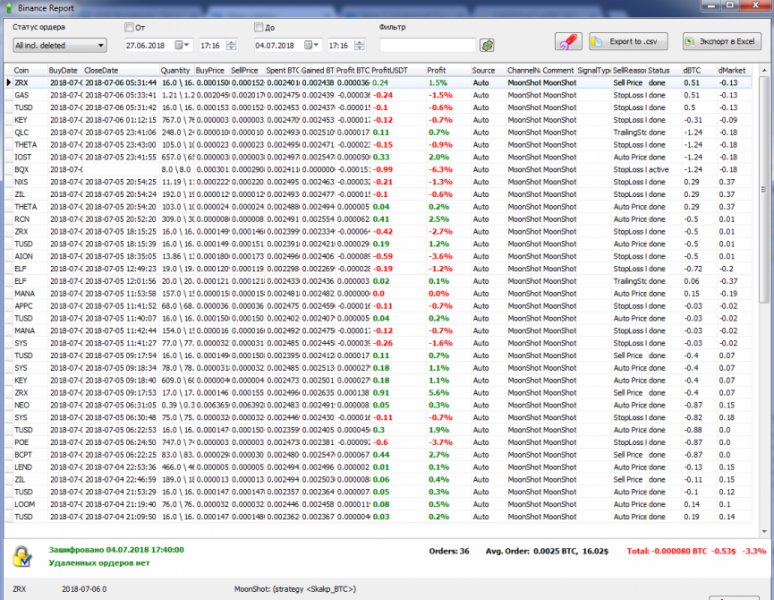Adjust the end time 17:16 spinner
This screenshot has width=774, height=600.
[360, 45]
